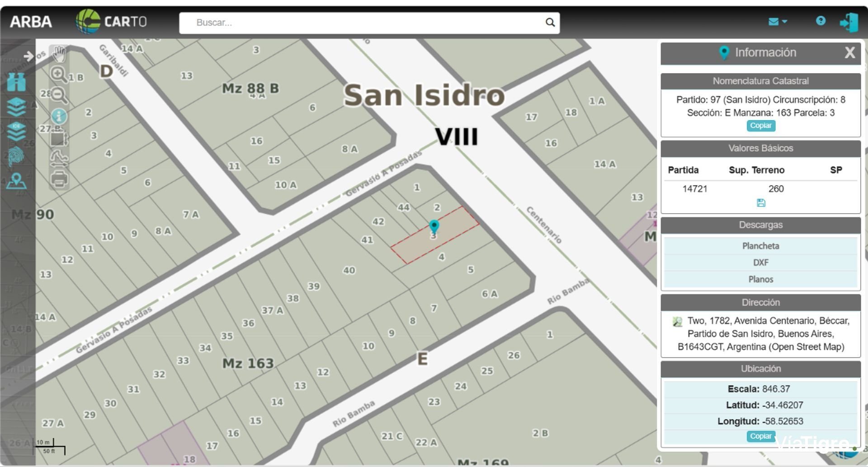
Task: Click parcel 6 A in Mz 163
Action: [x=490, y=294]
